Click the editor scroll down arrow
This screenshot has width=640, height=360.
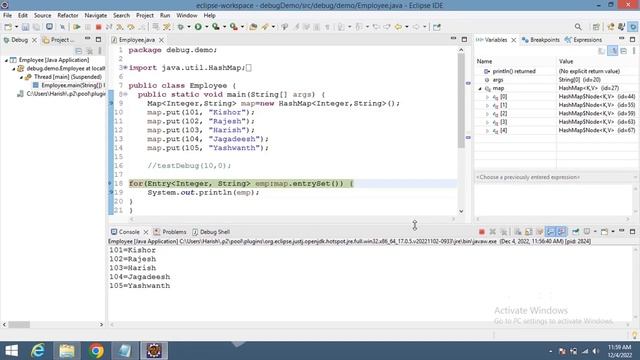461,211
